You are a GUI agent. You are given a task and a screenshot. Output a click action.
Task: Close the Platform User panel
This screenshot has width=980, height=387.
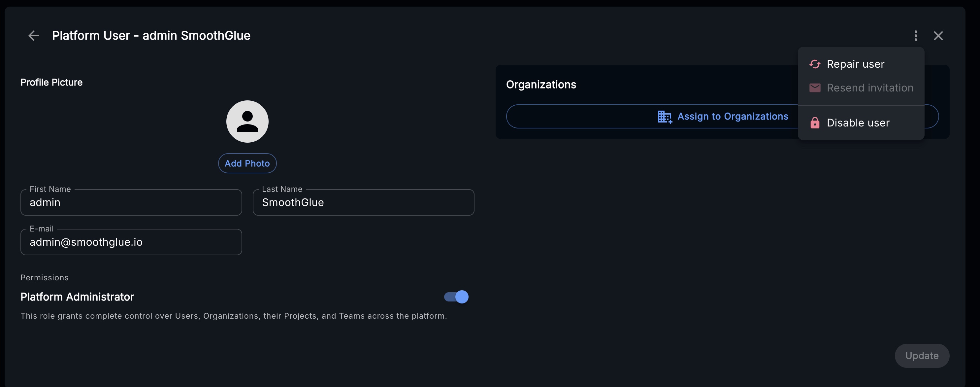click(x=938, y=36)
